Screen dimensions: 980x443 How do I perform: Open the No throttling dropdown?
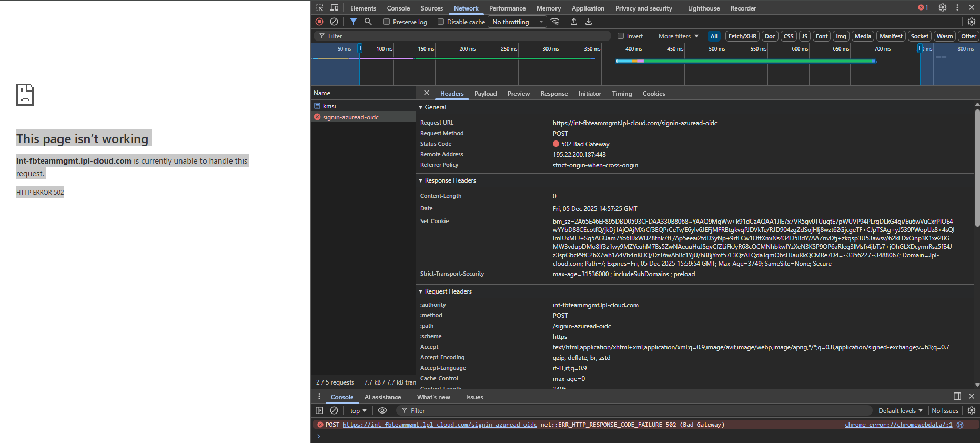click(517, 22)
